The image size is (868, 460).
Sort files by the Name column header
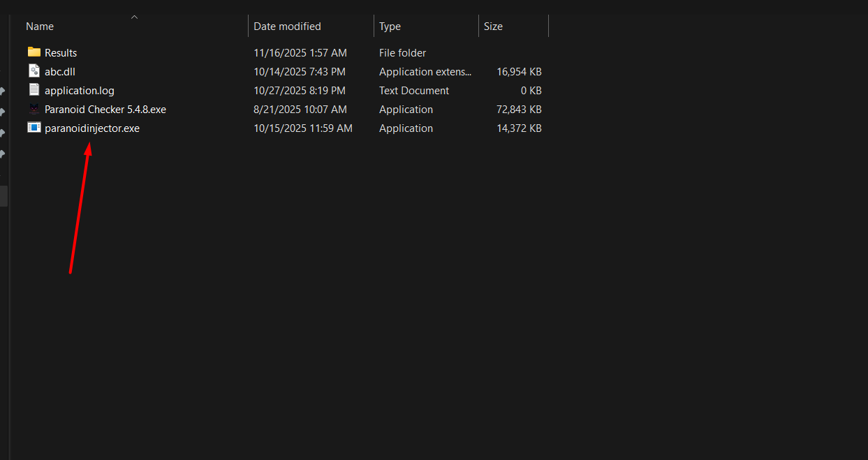[40, 27]
